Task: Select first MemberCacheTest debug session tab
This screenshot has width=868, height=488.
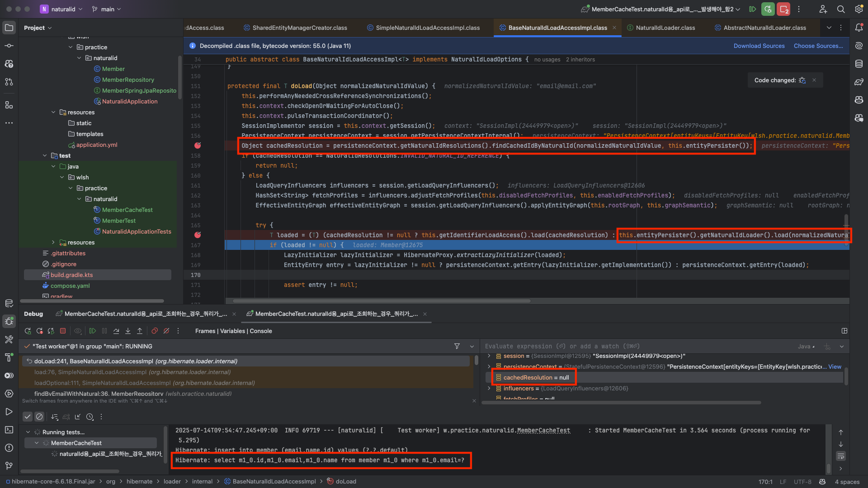Action: [146, 314]
